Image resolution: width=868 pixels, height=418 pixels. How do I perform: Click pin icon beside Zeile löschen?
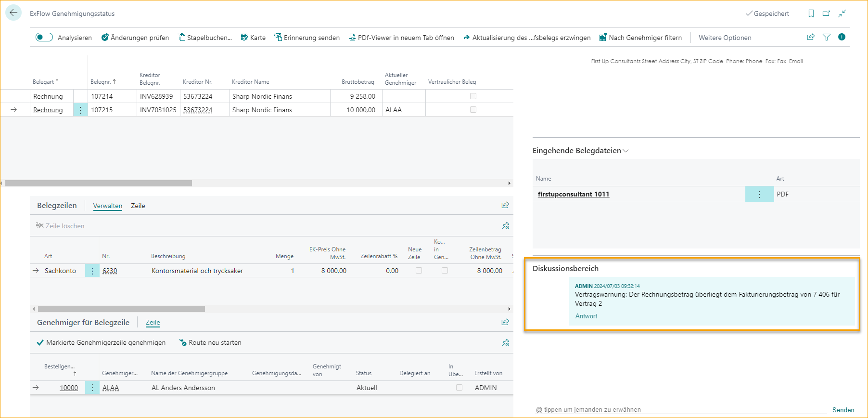[505, 226]
